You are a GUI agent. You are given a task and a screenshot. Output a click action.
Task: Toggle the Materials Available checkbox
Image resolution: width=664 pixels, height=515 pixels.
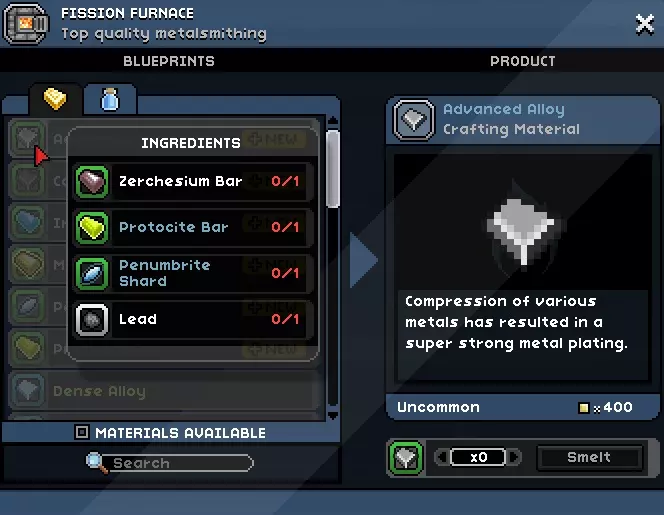82,432
